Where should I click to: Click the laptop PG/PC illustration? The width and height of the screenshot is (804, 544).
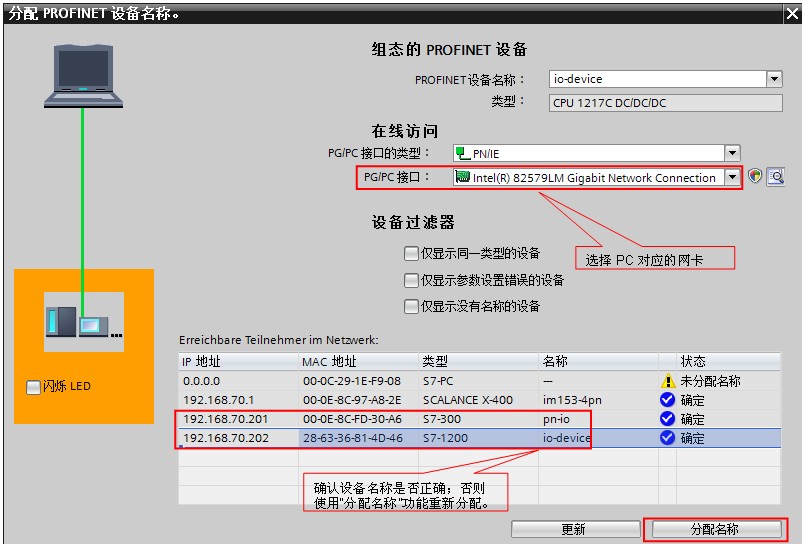coord(83,76)
